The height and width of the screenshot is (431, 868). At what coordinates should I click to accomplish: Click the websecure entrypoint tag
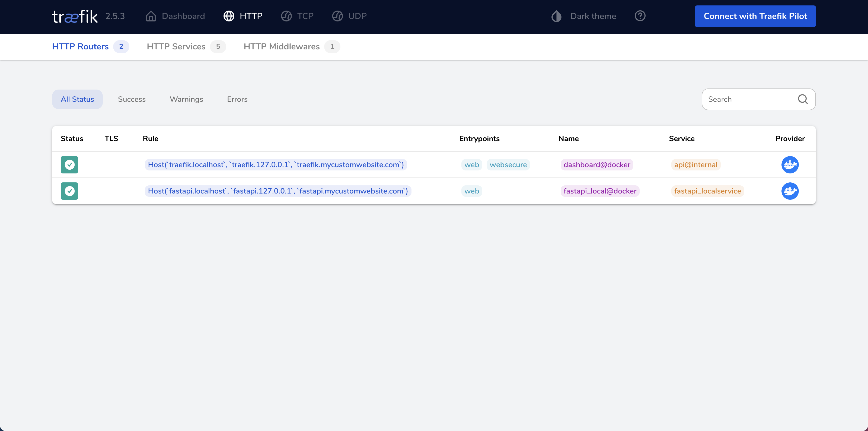tap(508, 164)
